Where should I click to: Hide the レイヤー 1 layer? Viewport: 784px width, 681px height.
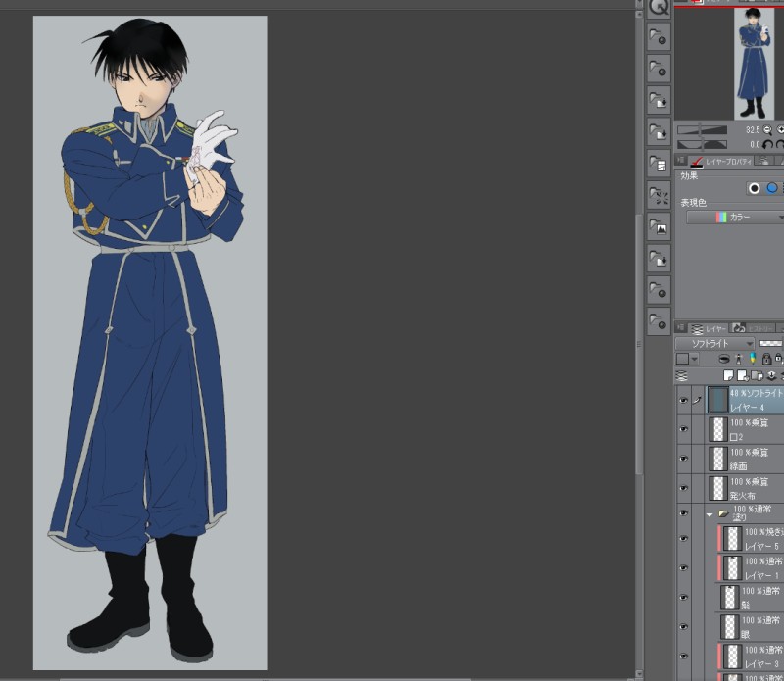(683, 568)
